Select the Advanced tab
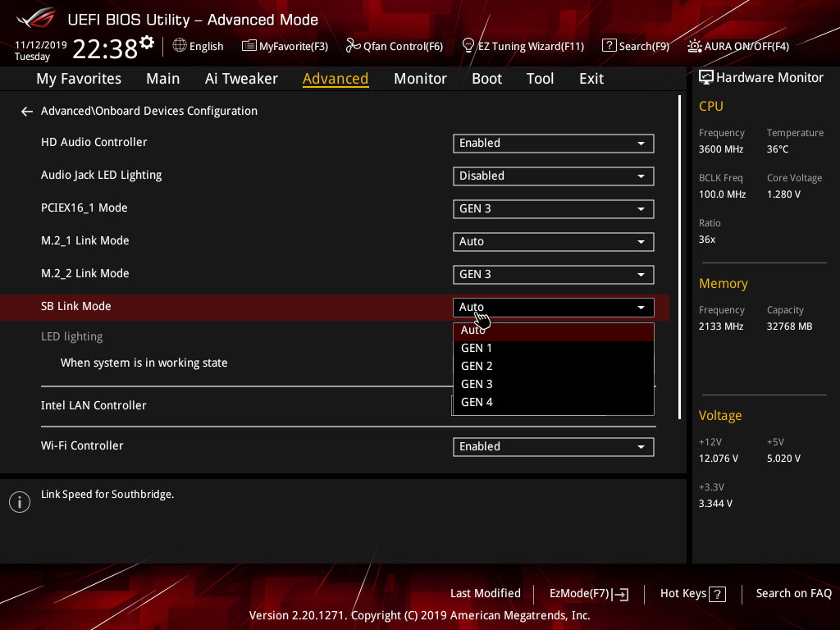840x630 pixels. pyautogui.click(x=336, y=79)
